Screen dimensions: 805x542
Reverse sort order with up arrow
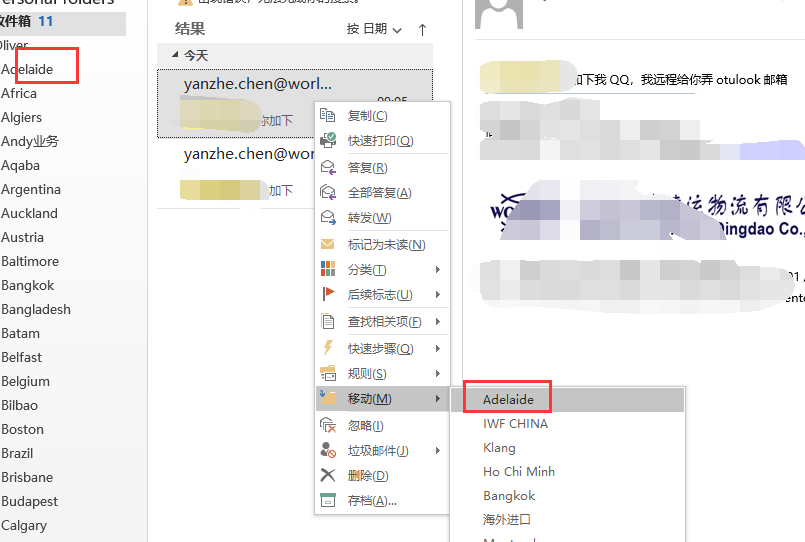(422, 30)
